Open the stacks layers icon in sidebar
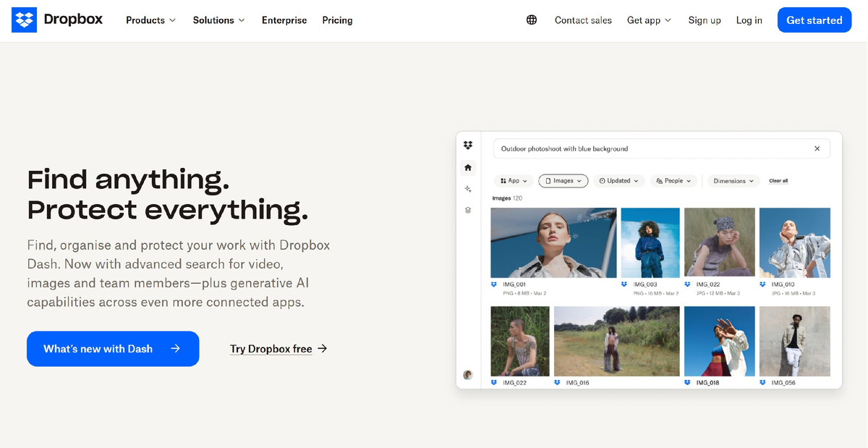The width and height of the screenshot is (868, 448). click(468, 210)
